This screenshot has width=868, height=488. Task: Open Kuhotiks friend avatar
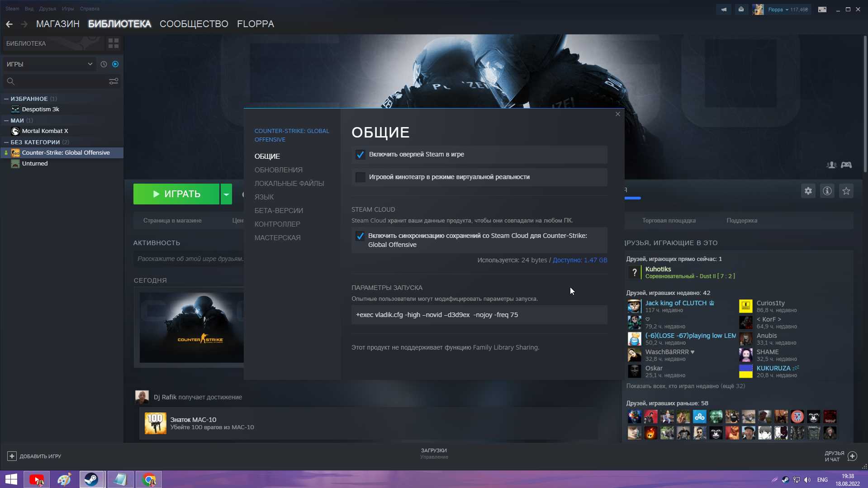click(635, 272)
